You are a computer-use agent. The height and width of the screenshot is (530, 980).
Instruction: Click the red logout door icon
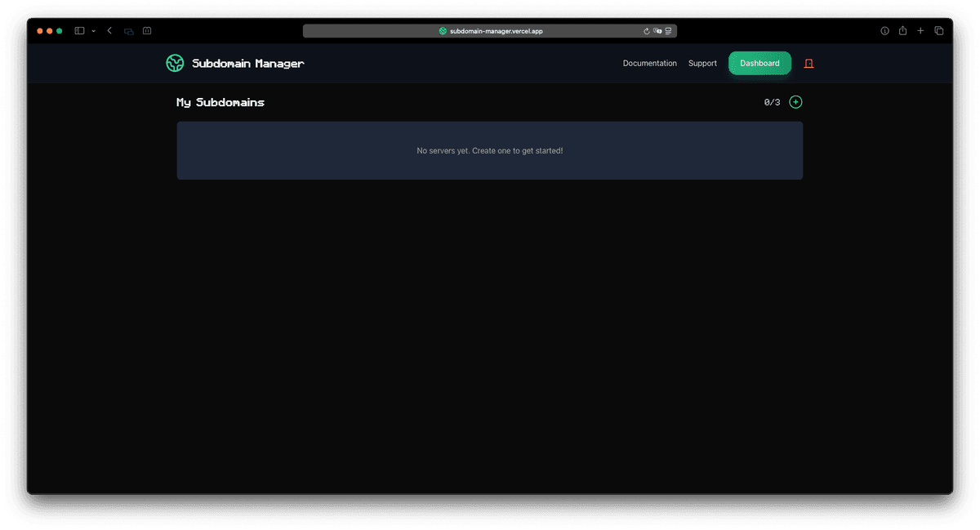pos(808,63)
